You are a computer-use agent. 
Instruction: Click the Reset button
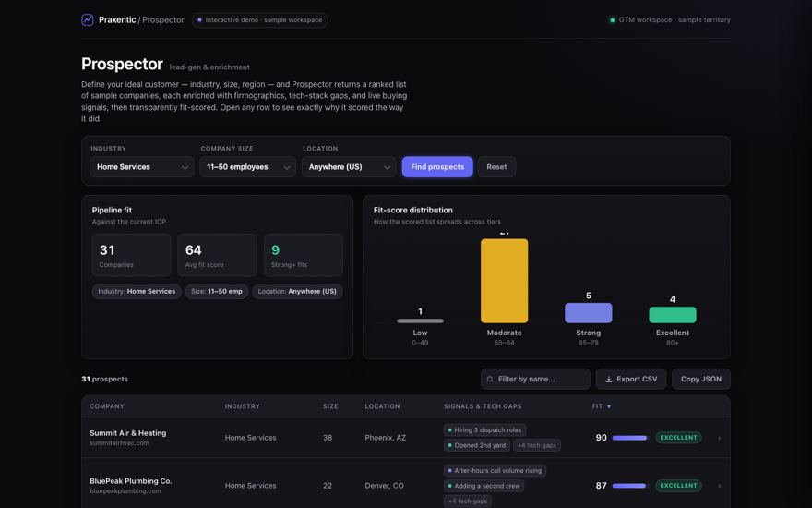[496, 167]
